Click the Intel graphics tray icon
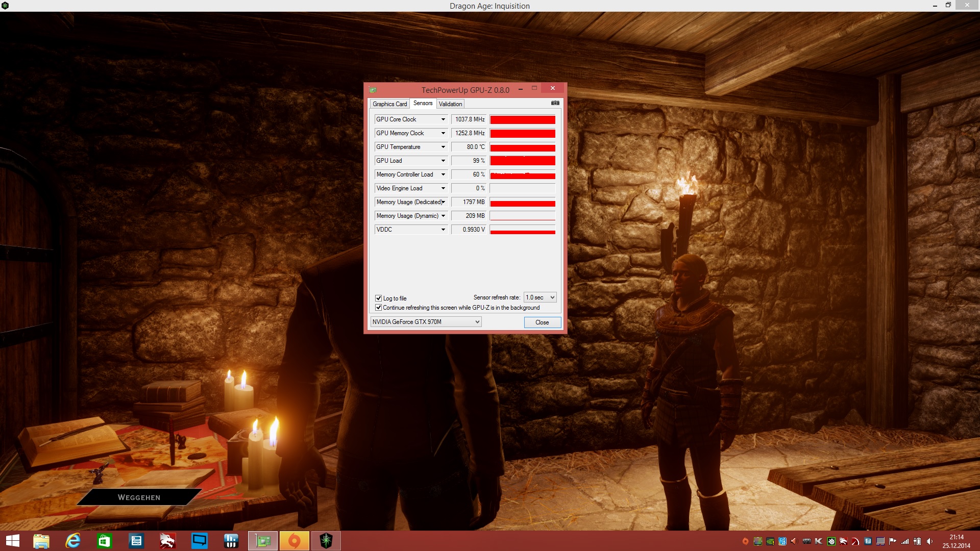This screenshot has width=980, height=551. pyautogui.click(x=782, y=541)
